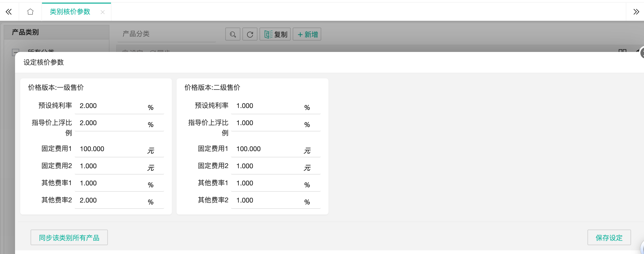
Task: Edit 二级售价 其他费率1 field
Action: (268, 183)
